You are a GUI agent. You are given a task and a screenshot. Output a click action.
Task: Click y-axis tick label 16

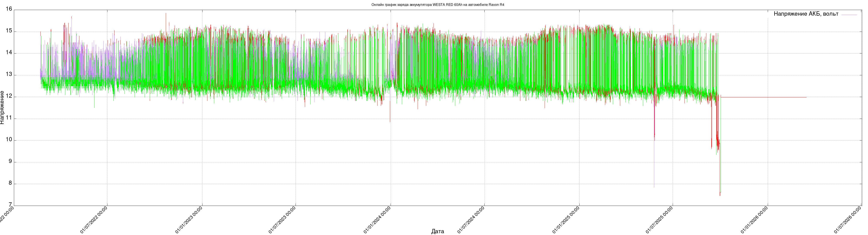(x=9, y=9)
